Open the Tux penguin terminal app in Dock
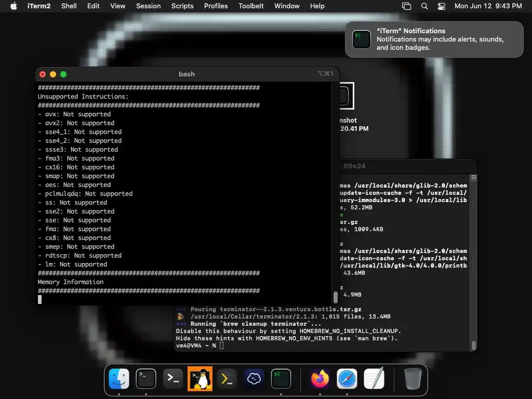 pos(200,378)
